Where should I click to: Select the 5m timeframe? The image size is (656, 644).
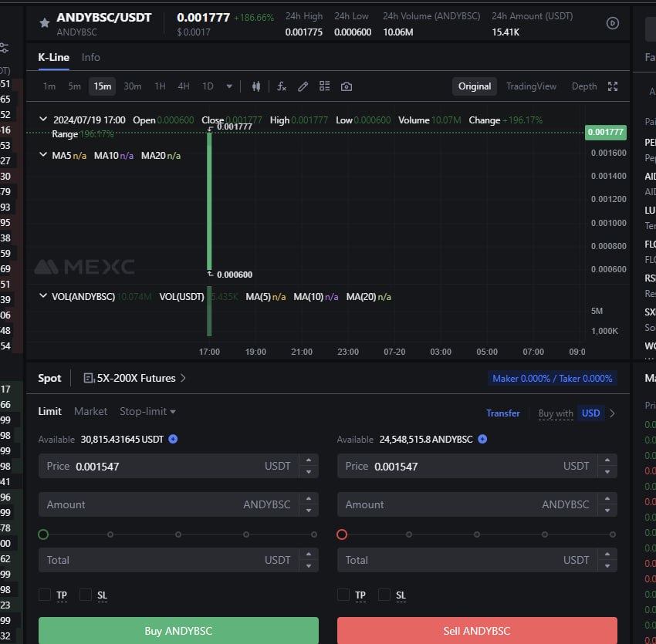point(74,86)
